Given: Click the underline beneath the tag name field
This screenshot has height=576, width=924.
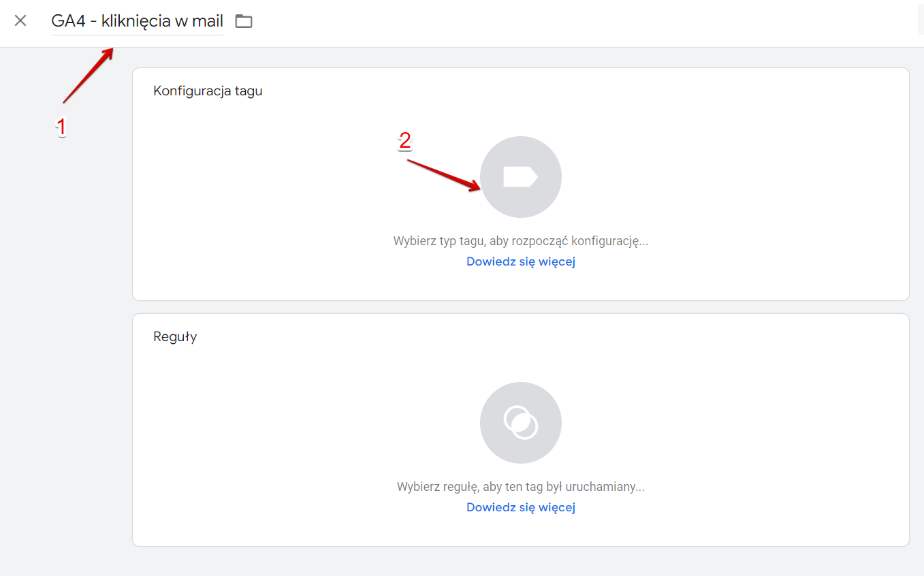Looking at the screenshot, I should click(x=137, y=35).
